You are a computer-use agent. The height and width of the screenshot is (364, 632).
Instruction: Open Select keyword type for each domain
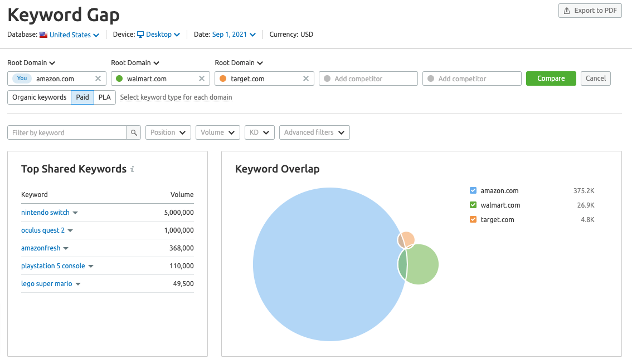pyautogui.click(x=176, y=97)
